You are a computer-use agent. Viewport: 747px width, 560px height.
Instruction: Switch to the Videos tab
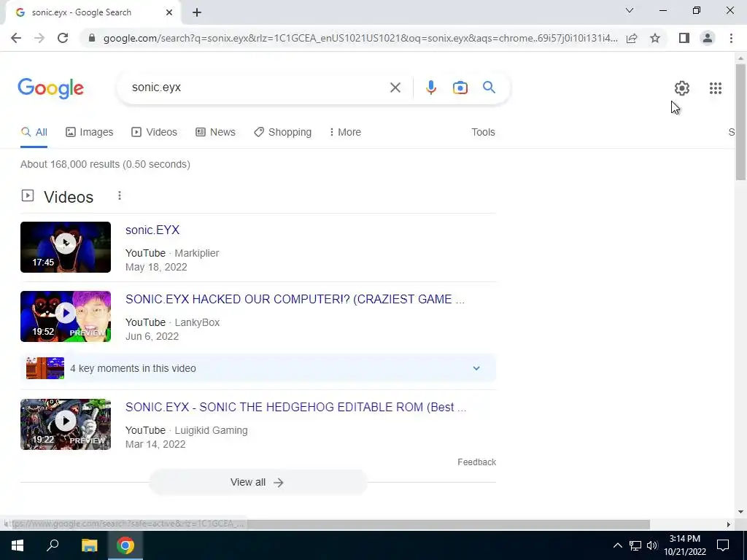tap(155, 133)
